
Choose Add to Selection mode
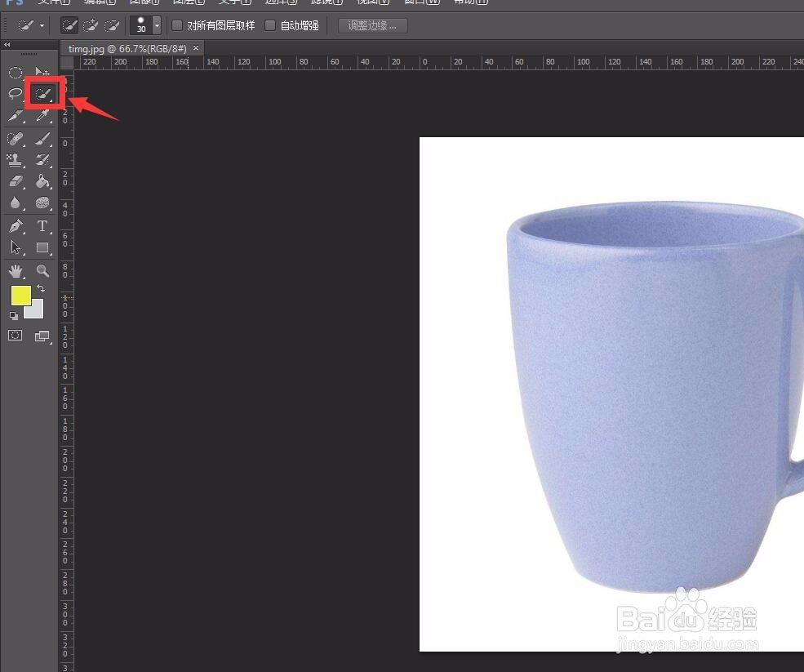pyautogui.click(x=91, y=25)
